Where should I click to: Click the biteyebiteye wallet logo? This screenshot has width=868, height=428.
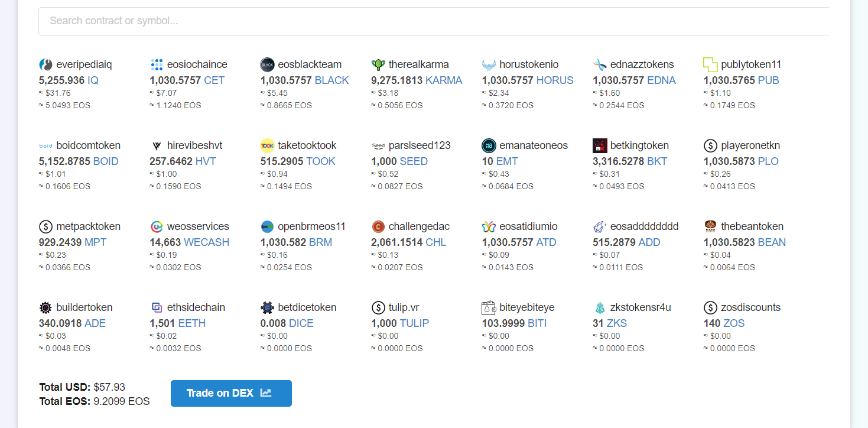(x=489, y=307)
